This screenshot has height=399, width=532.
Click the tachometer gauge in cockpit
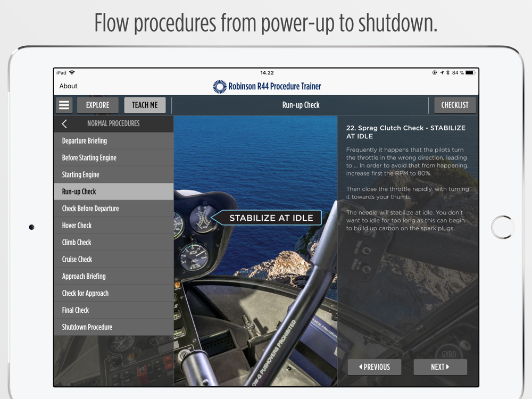click(x=203, y=219)
